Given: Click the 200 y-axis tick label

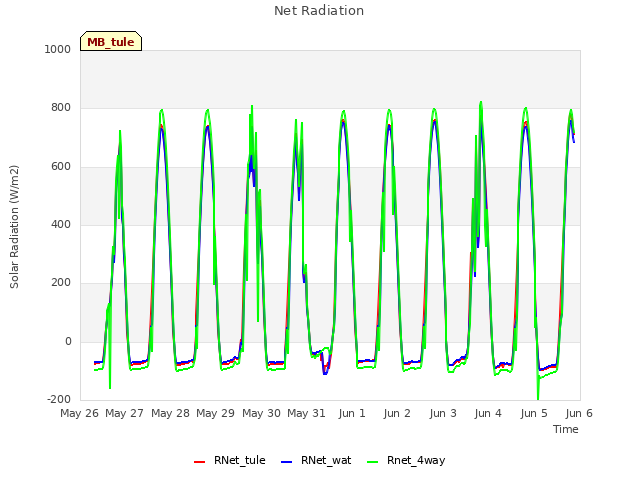Looking at the screenshot, I should click(x=61, y=282).
